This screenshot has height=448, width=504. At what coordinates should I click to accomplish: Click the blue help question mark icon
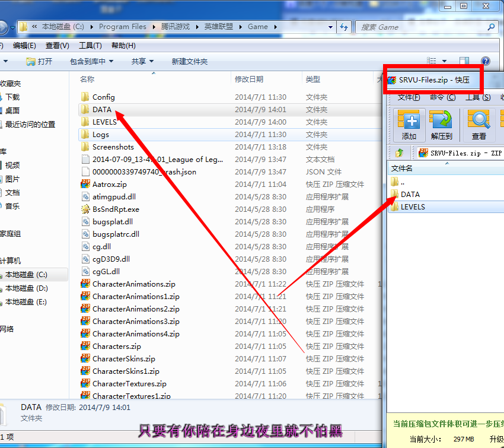(x=486, y=61)
